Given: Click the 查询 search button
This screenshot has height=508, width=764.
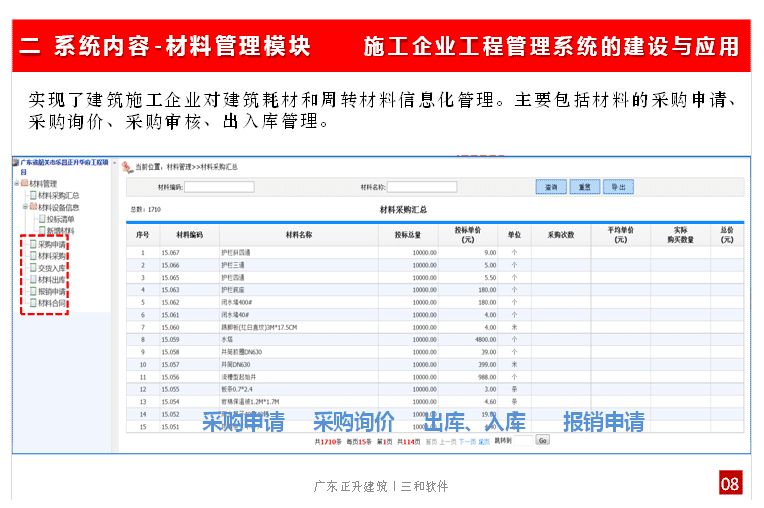Looking at the screenshot, I should [551, 187].
